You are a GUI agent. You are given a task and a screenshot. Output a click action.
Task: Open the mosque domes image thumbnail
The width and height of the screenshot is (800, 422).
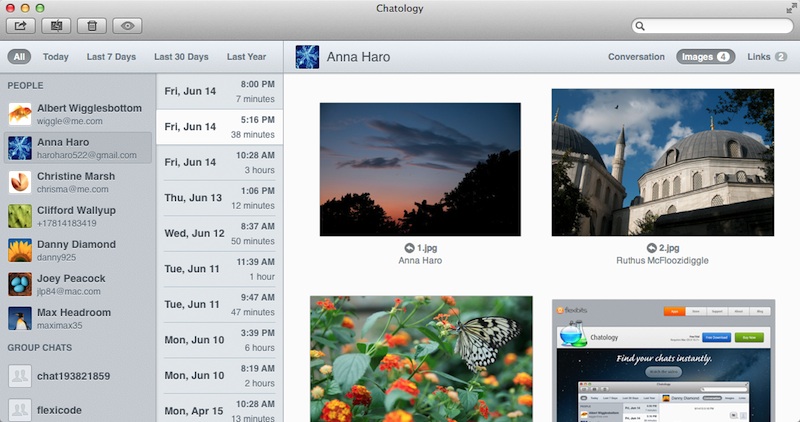(x=663, y=162)
